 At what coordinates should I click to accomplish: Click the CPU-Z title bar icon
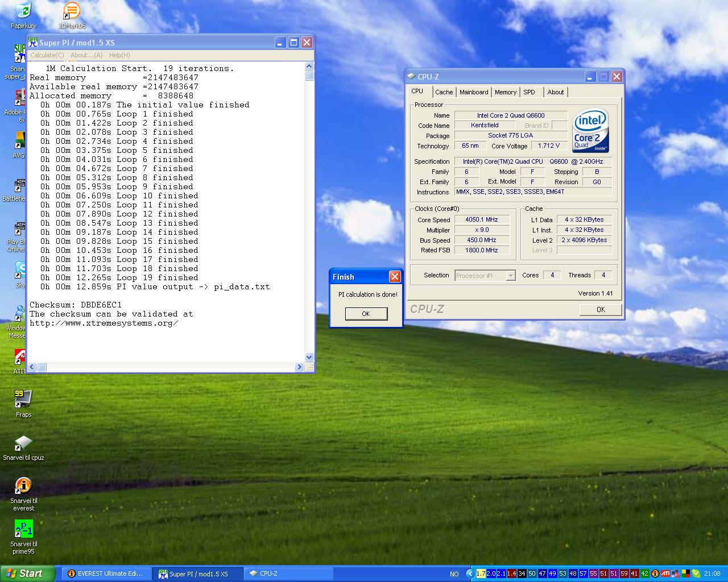click(x=411, y=77)
